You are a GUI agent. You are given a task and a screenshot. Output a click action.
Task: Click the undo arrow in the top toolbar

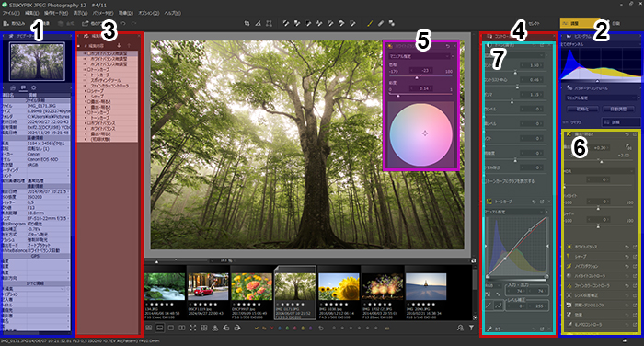[x=122, y=24]
